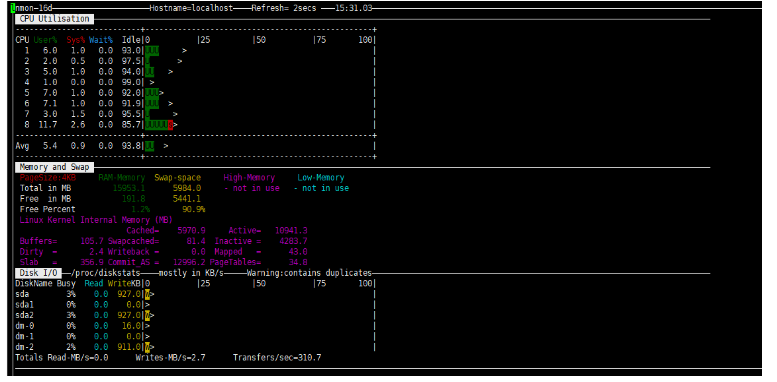Screen dimensions: 777x382
Task: Click the Memory and Swap section header
Action: tap(54, 167)
